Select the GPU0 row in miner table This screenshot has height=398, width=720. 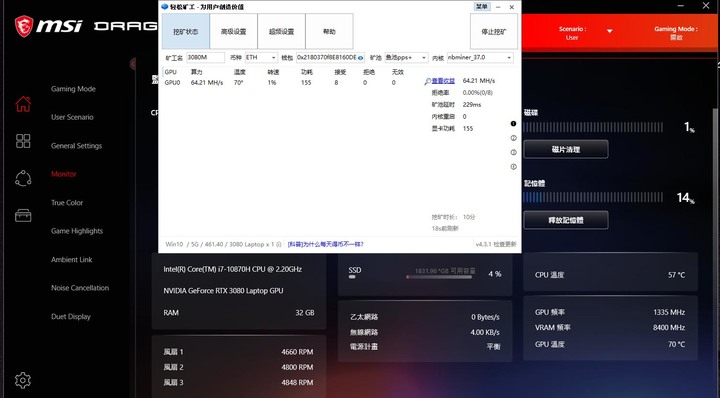pos(285,83)
